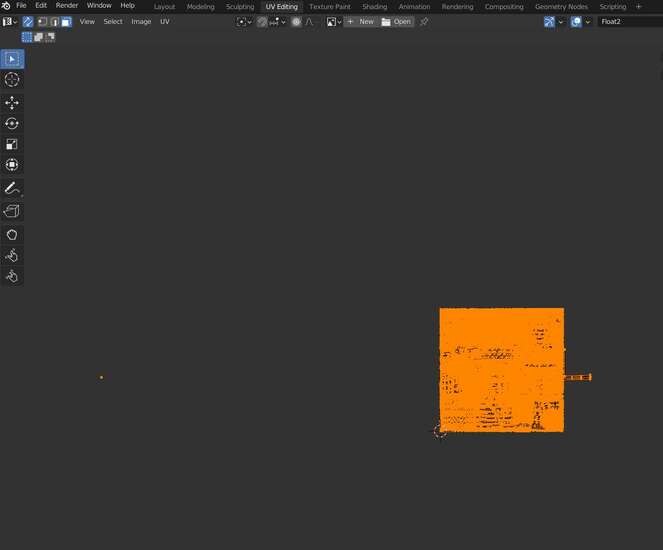Click the Open image button
This screenshot has width=663, height=550.
[396, 22]
